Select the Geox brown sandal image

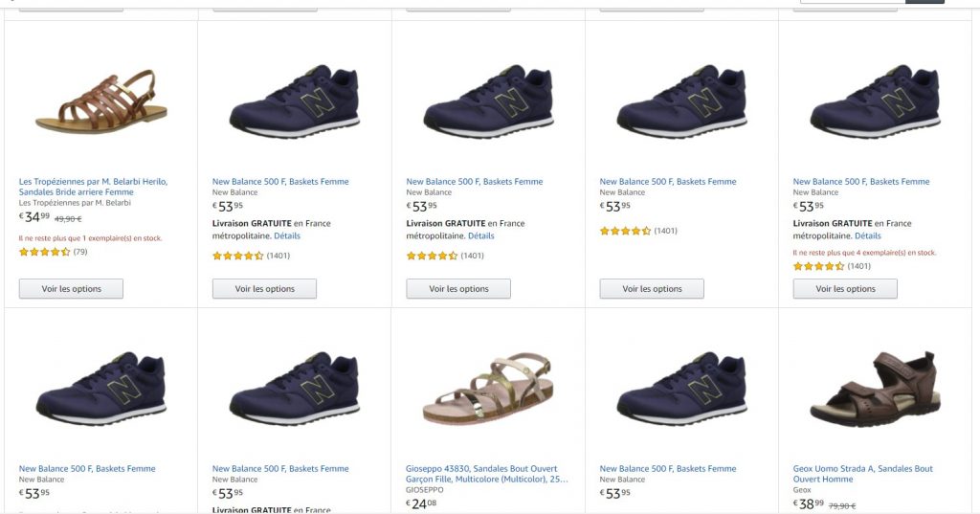[875, 390]
